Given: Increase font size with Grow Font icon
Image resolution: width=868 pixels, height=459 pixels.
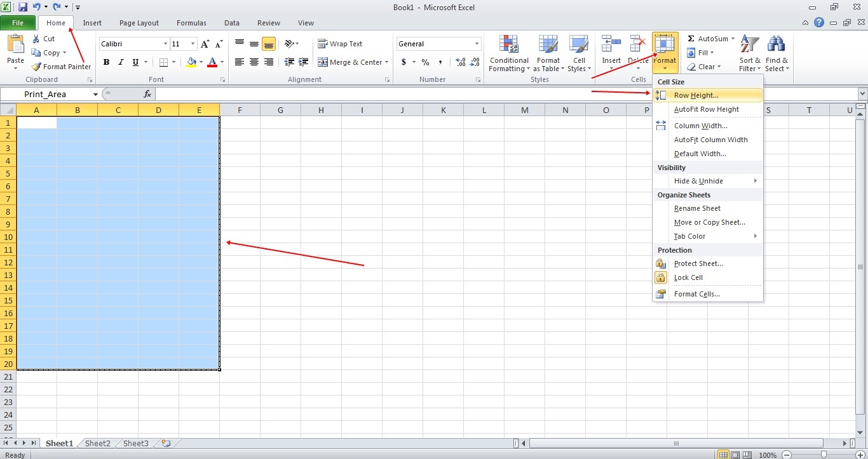Looking at the screenshot, I should coord(205,44).
